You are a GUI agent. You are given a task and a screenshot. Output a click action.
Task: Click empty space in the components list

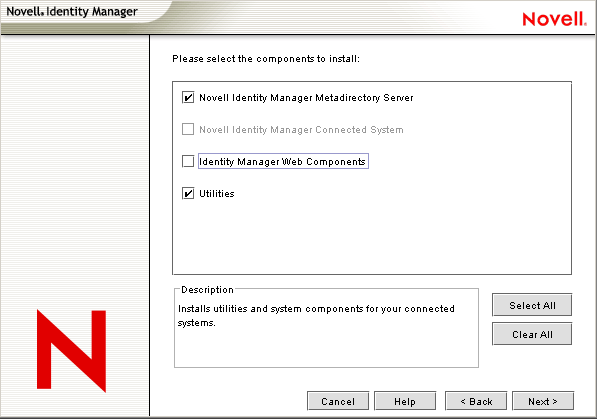[x=372, y=236]
